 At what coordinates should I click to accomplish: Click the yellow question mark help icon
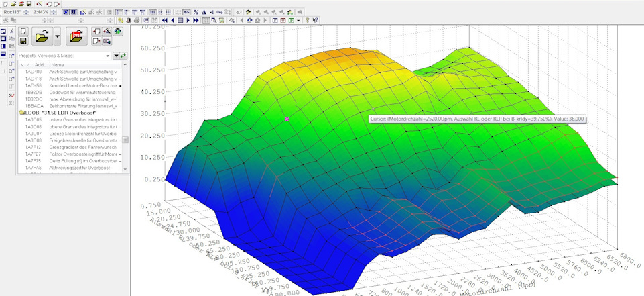pyautogui.click(x=308, y=21)
